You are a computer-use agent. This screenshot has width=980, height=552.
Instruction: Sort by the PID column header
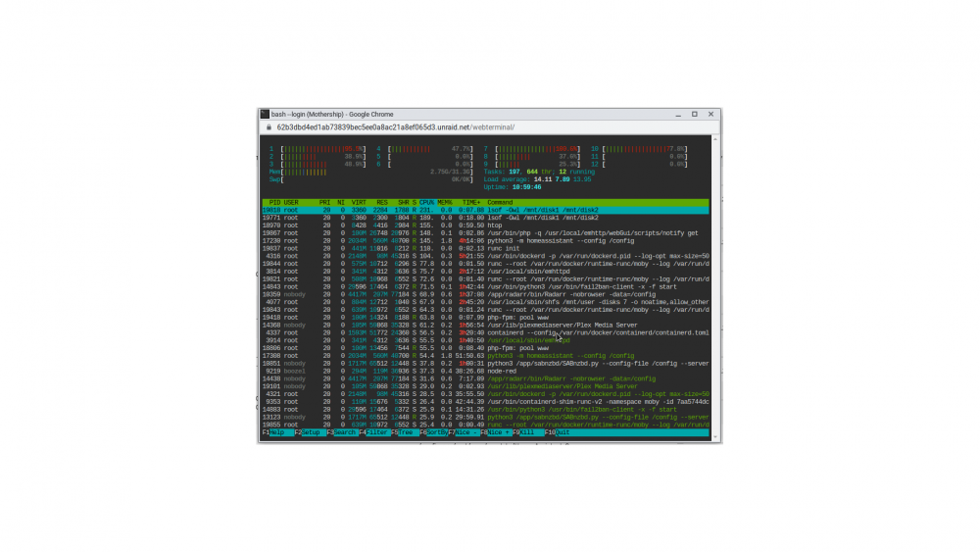point(274,203)
